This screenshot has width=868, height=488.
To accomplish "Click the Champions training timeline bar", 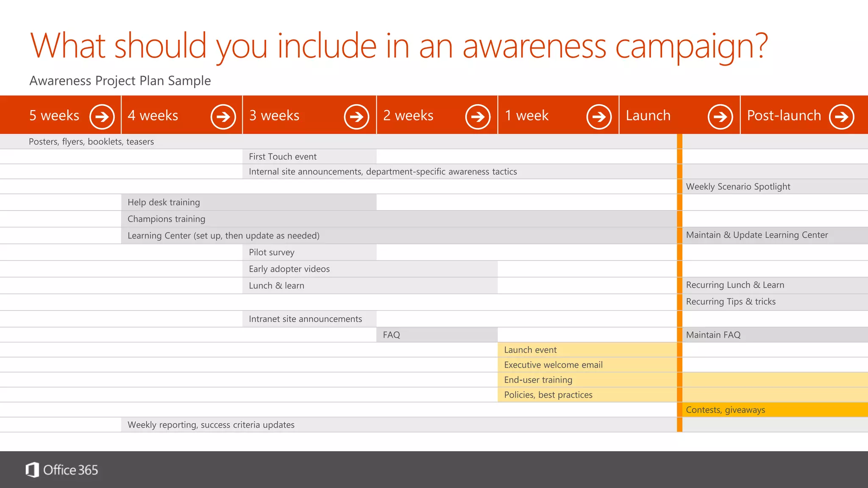I will 398,219.
